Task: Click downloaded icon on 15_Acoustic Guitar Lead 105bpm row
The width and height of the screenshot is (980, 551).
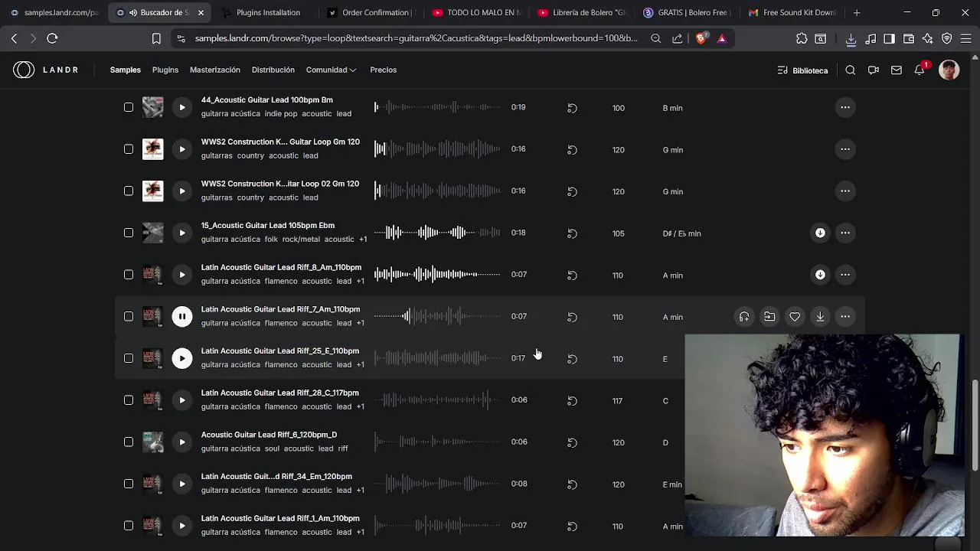Action: 820,233
